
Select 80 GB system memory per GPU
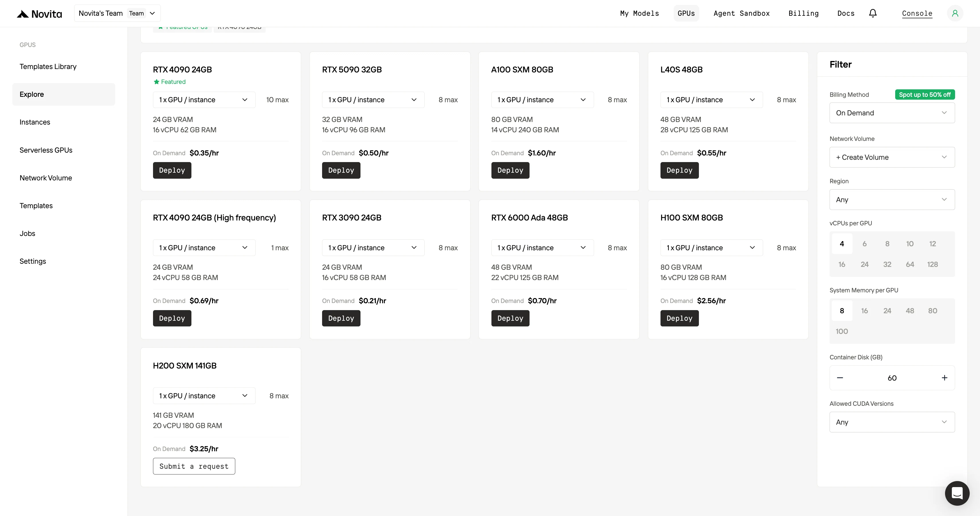tap(932, 311)
